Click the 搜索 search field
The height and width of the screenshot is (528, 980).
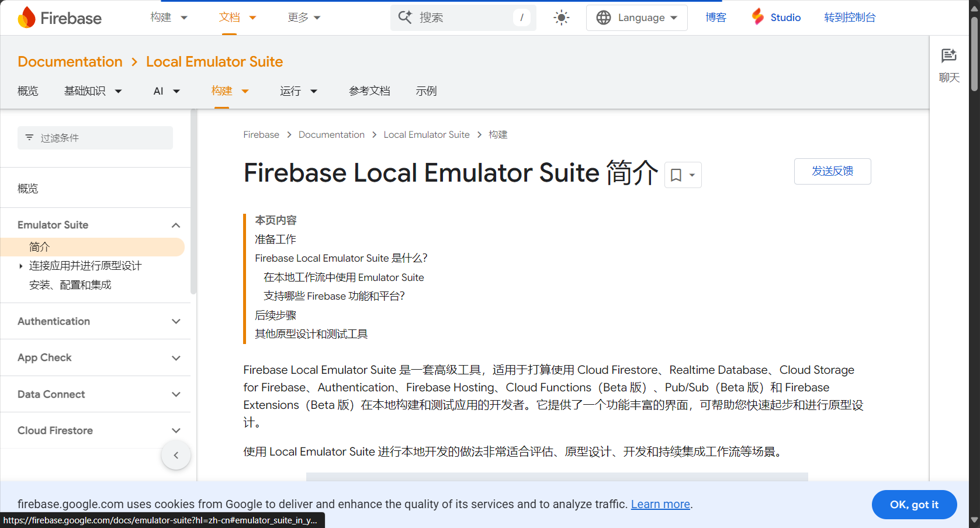coord(463,18)
